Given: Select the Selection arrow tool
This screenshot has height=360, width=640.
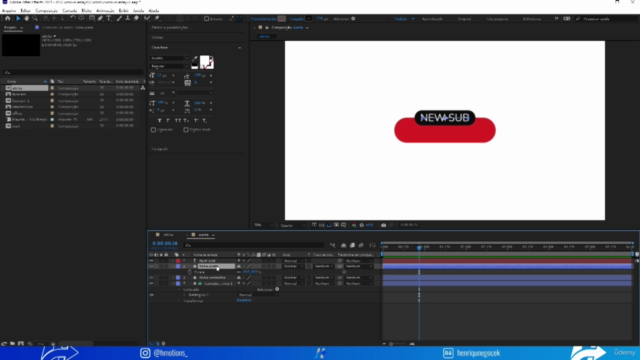Looking at the screenshot, I should 18,18.
